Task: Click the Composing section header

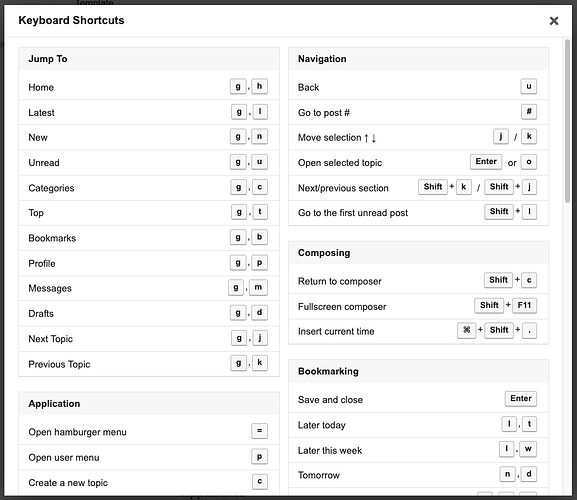Action: [418, 253]
